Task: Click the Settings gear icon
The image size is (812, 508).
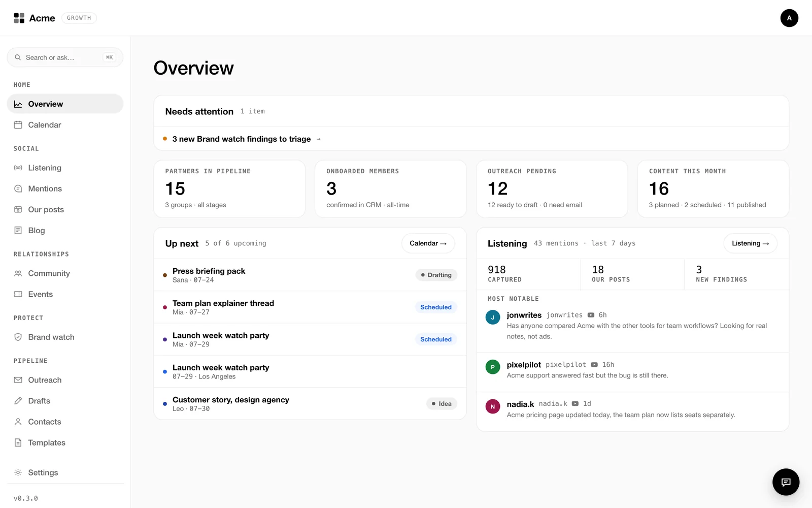Action: 18,472
